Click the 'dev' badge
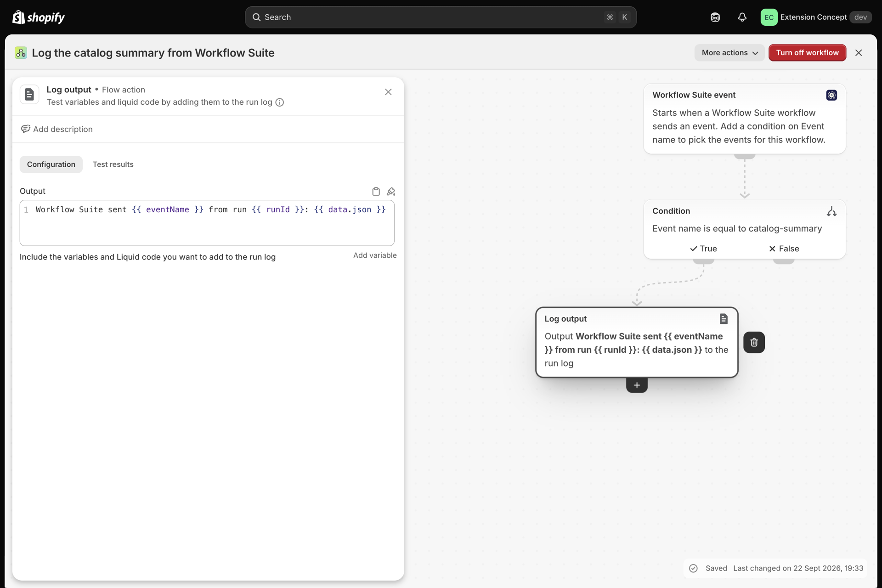The width and height of the screenshot is (882, 588). coord(860,17)
